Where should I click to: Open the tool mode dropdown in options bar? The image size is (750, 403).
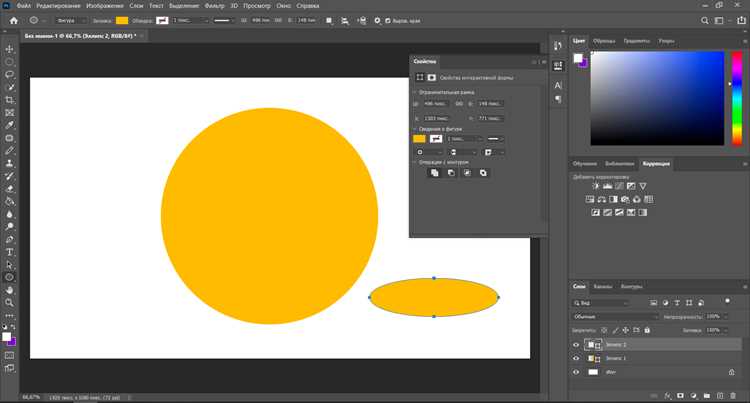70,21
